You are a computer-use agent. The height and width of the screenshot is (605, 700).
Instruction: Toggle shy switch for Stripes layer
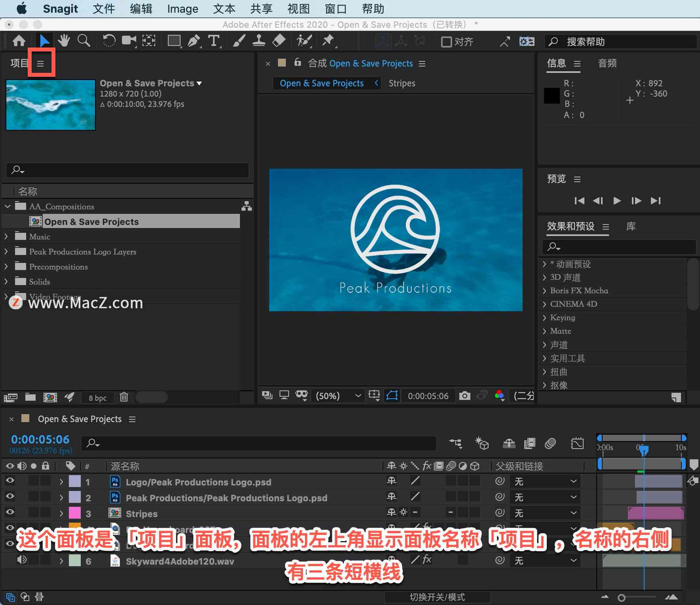pyautogui.click(x=392, y=512)
